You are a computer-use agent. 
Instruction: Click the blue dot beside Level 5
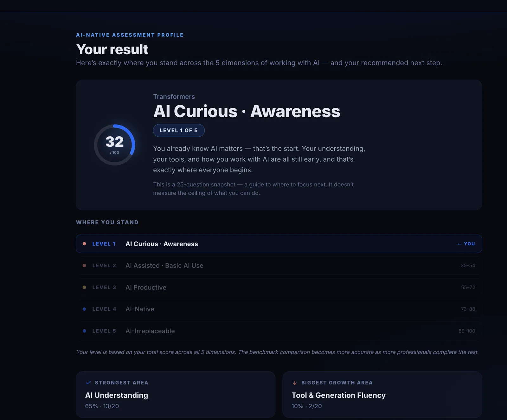(x=84, y=331)
